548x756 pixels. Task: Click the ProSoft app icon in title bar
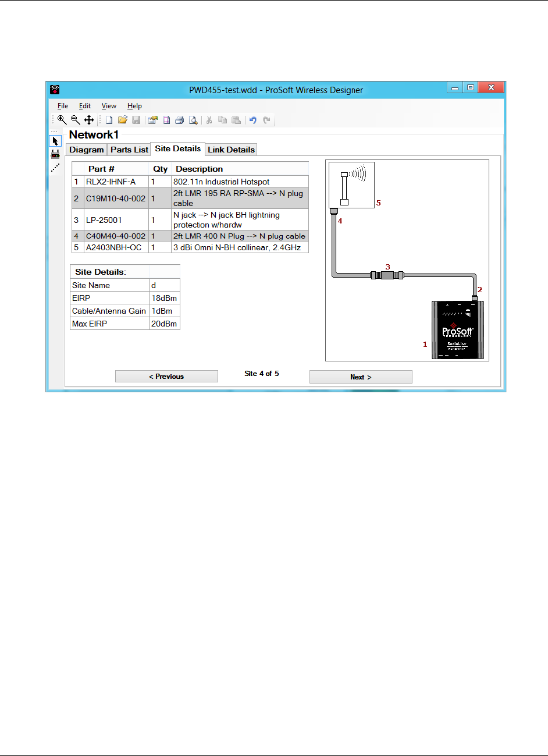(55, 90)
